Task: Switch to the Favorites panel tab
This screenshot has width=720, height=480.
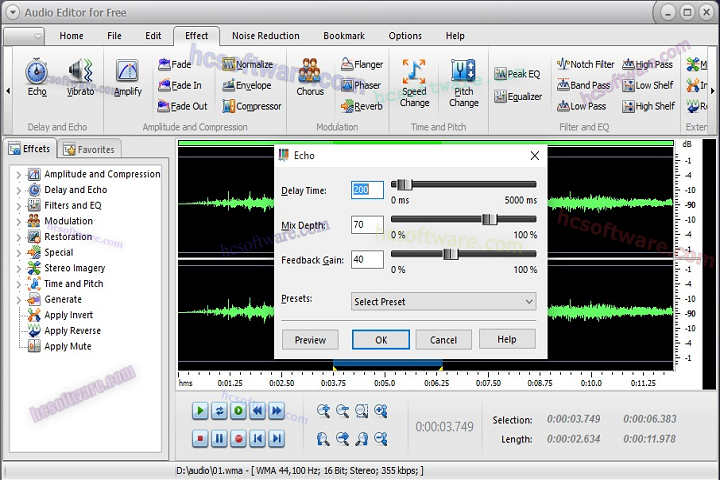Action: pos(90,149)
